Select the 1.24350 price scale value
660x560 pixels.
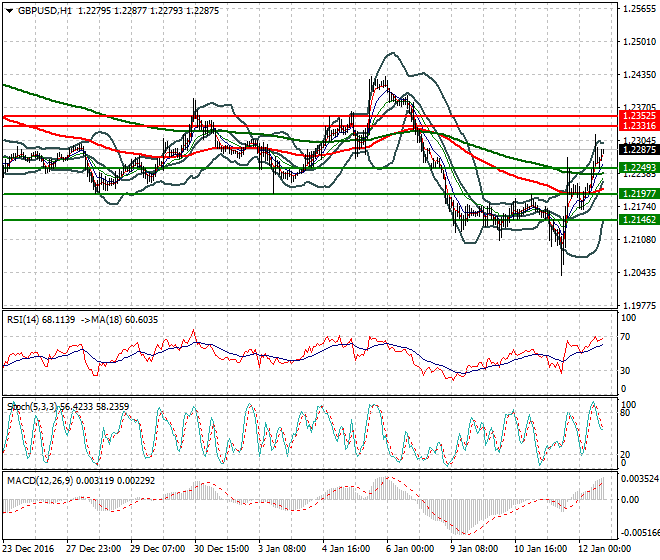pyautogui.click(x=639, y=75)
